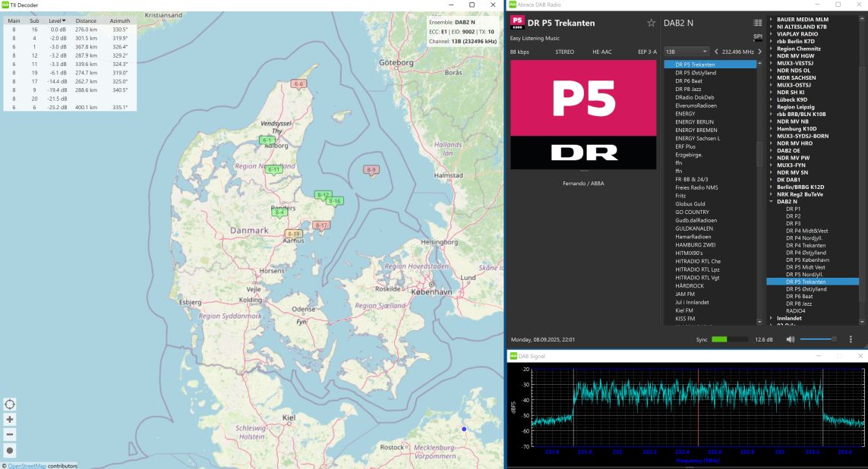Zoom in on the map
868x469 pixels.
[10, 420]
